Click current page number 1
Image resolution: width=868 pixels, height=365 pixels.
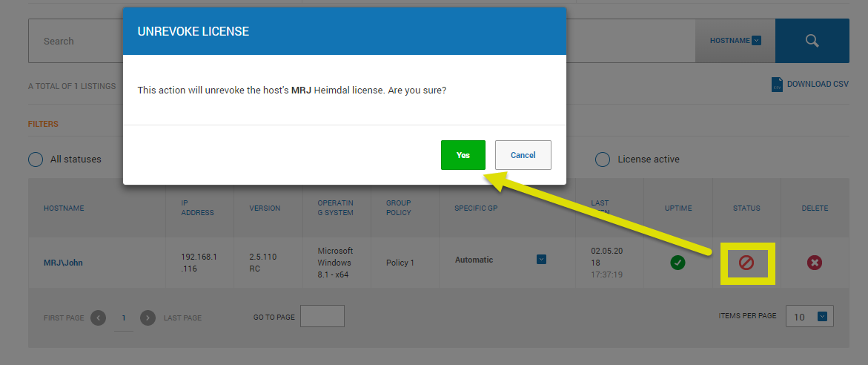[x=124, y=318]
